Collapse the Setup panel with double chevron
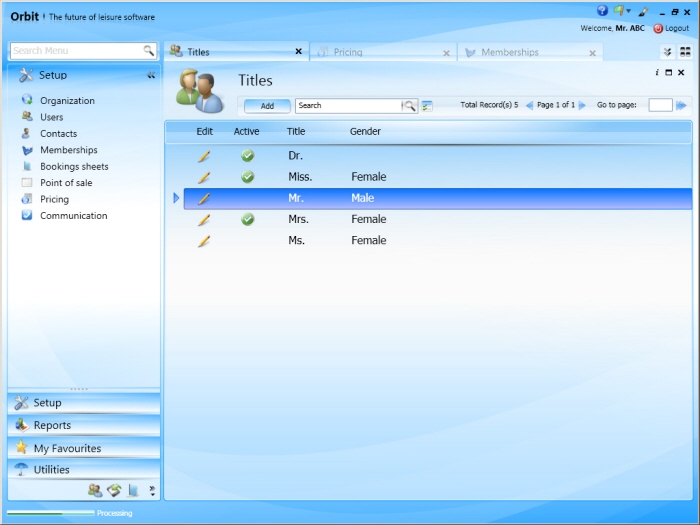The height and width of the screenshot is (525, 700). coord(151,75)
